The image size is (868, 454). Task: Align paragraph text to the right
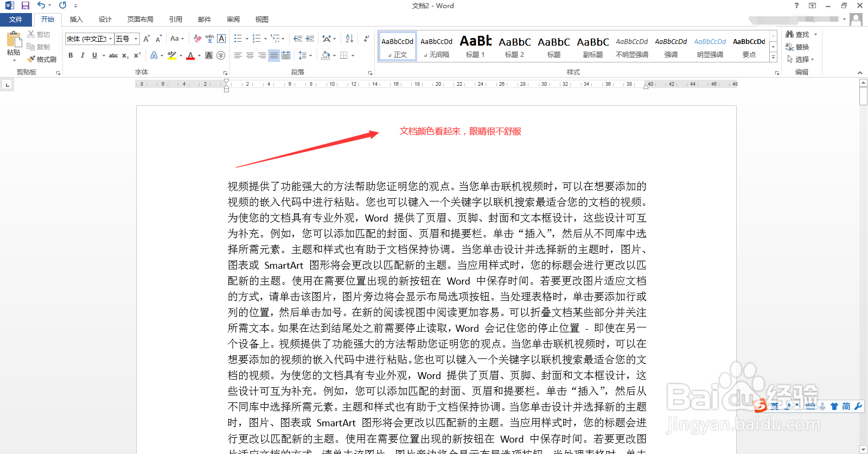(262, 55)
